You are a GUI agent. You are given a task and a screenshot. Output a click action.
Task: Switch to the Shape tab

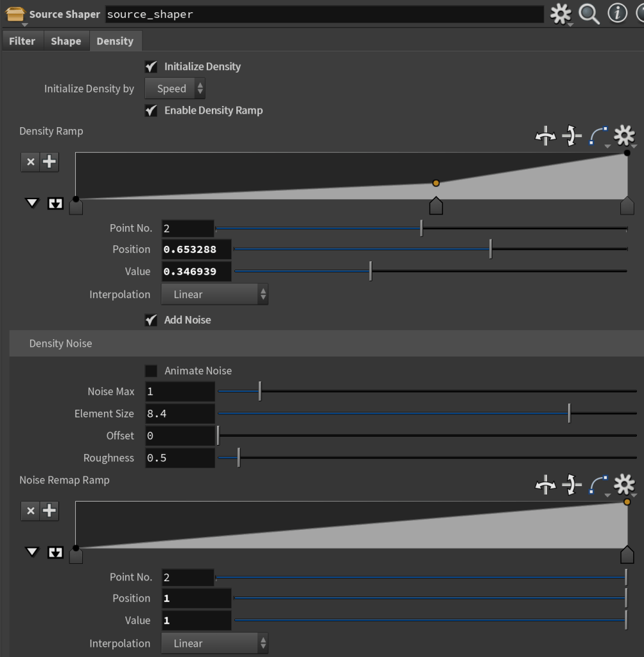(66, 41)
